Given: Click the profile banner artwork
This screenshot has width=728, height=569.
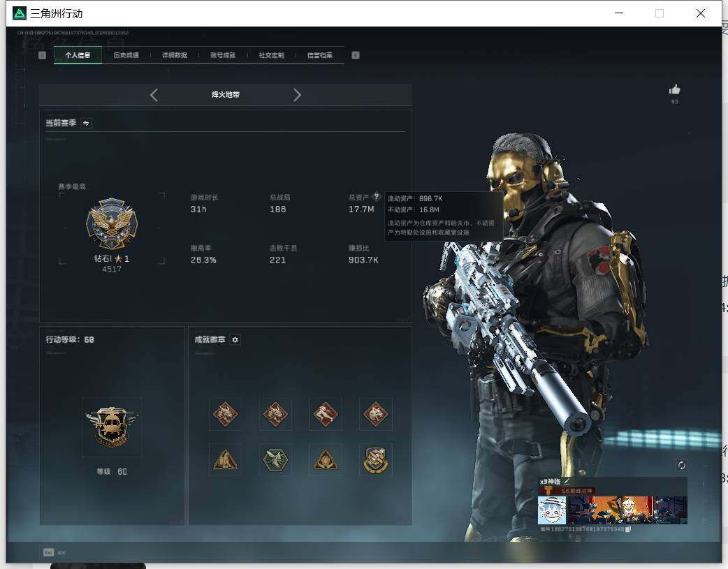Looking at the screenshot, I should coord(627,510).
